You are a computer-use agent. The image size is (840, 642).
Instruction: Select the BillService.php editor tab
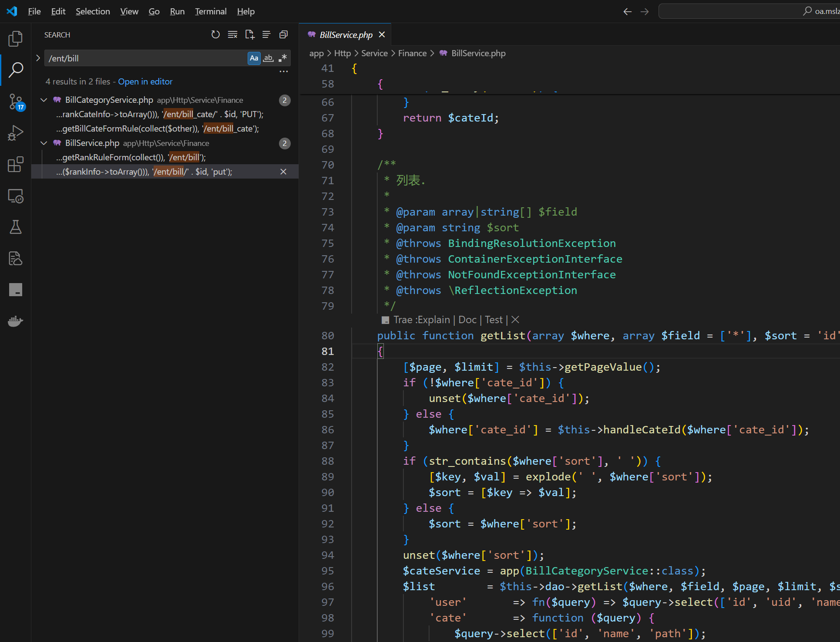click(346, 35)
